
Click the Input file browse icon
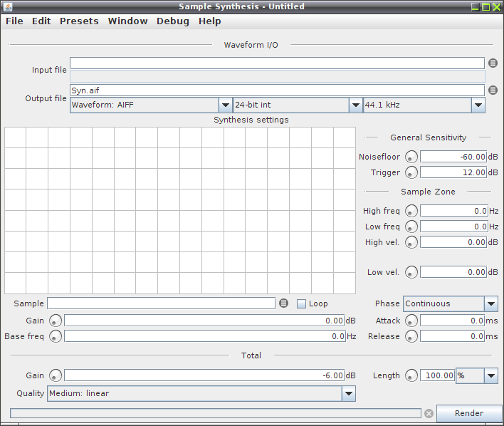(x=493, y=63)
